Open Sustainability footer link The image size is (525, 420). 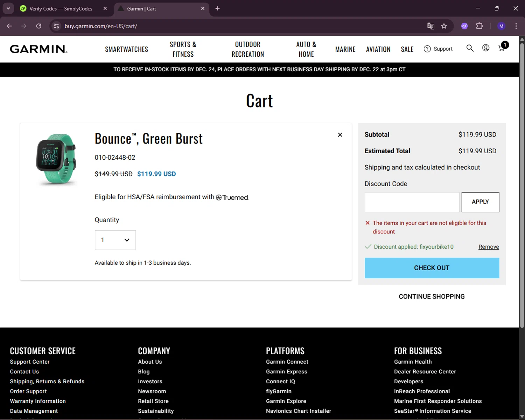click(x=156, y=411)
